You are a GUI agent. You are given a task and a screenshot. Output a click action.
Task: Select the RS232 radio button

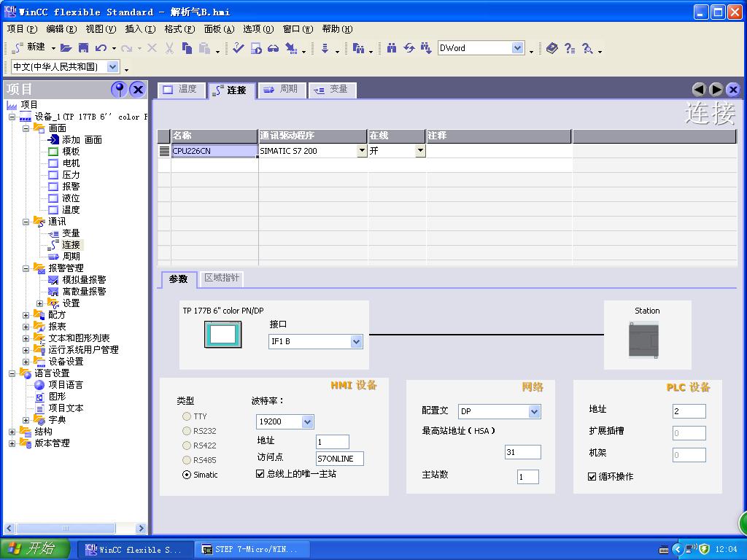pyautogui.click(x=187, y=431)
